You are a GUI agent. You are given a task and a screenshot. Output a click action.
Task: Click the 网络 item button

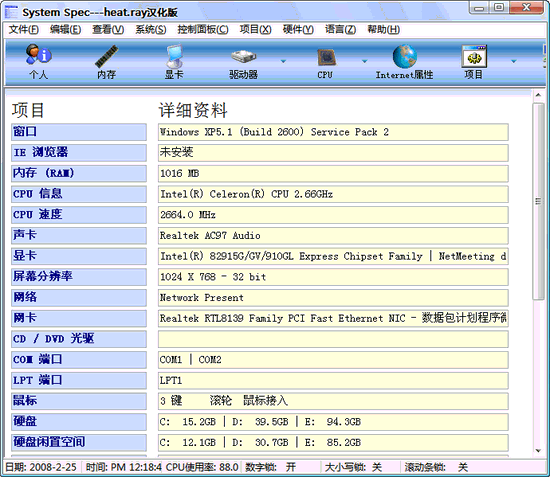tap(79, 297)
